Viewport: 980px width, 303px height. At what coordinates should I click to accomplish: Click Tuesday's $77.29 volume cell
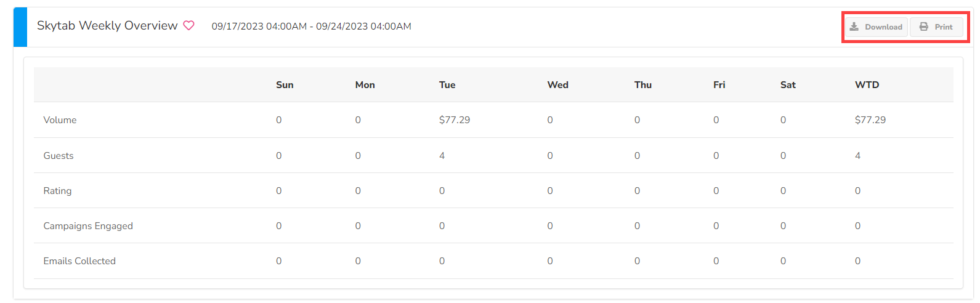455,120
